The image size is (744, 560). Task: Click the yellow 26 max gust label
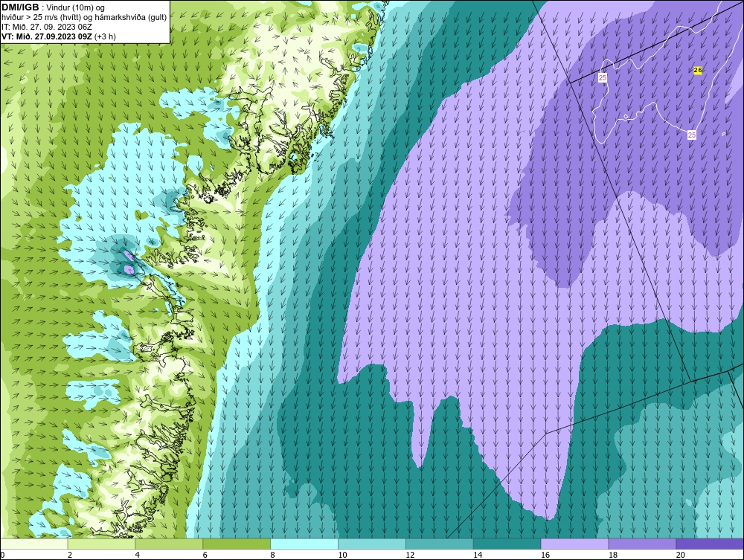(698, 70)
